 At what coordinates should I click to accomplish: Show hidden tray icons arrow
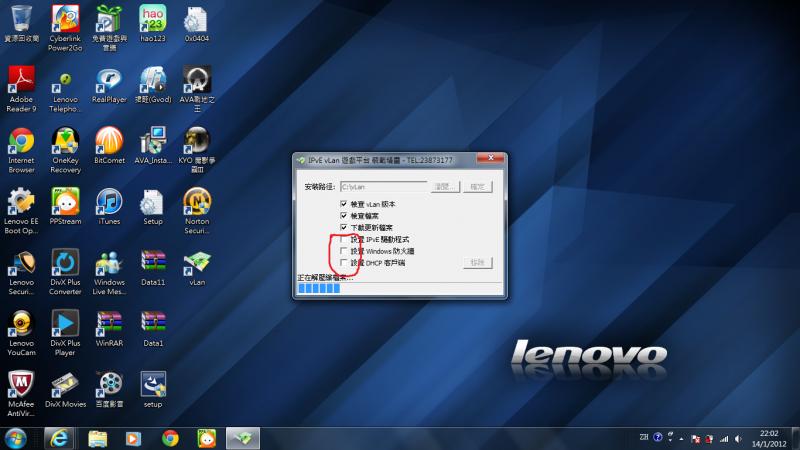pyautogui.click(x=682, y=439)
